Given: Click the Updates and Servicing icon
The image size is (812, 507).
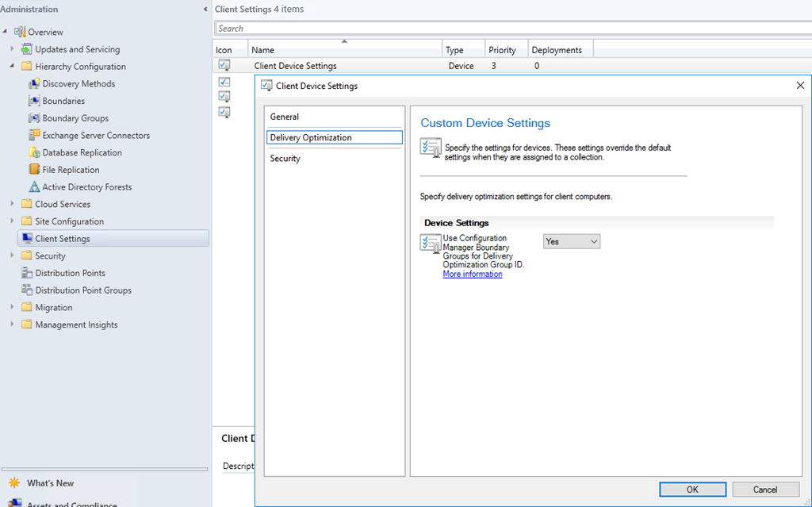Looking at the screenshot, I should coord(27,49).
